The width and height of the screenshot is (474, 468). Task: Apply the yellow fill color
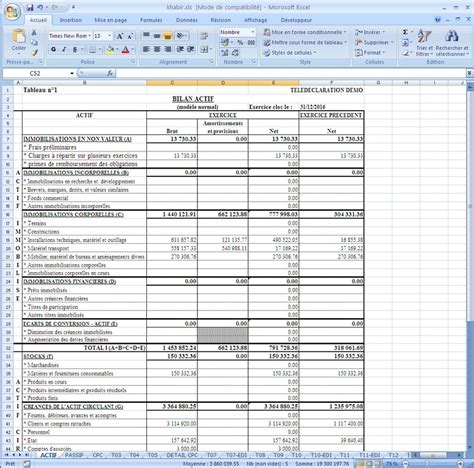tap(110, 50)
